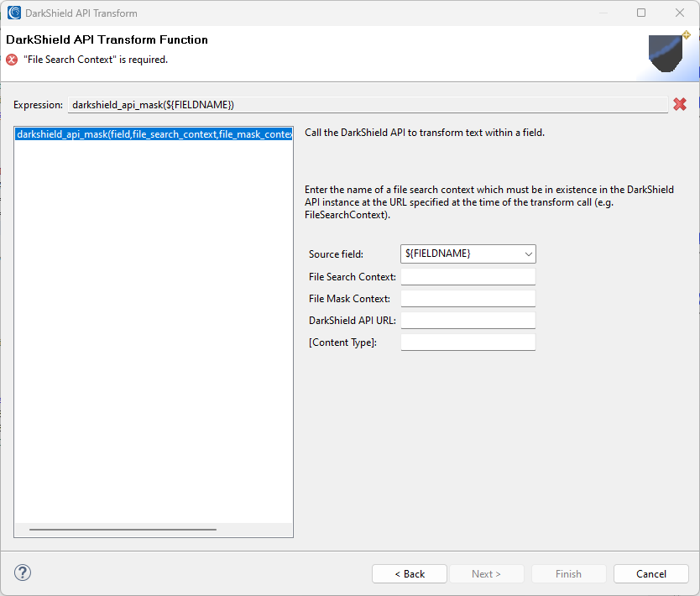Click the "File Mask Context:" label
The width and height of the screenshot is (700, 596).
(x=349, y=299)
